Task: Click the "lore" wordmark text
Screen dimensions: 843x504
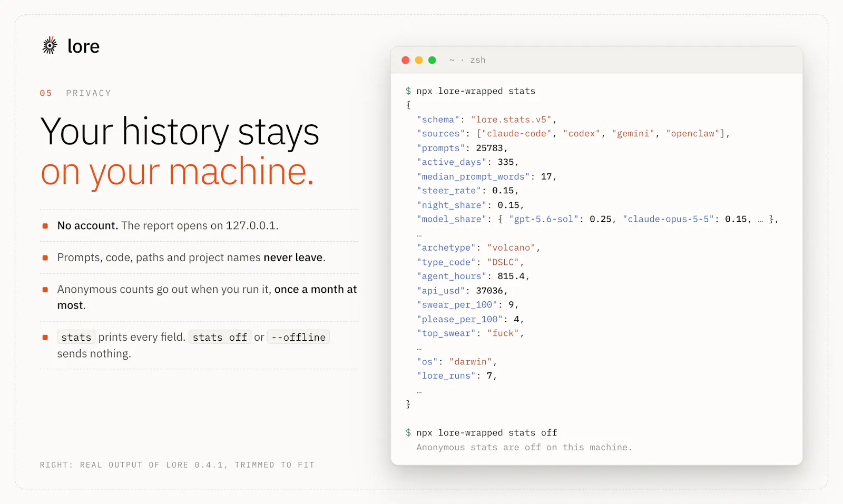Action: pos(83,46)
